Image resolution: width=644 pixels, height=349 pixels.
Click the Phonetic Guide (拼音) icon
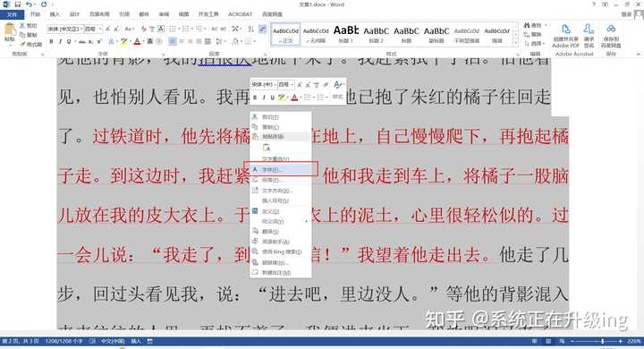[x=152, y=29]
